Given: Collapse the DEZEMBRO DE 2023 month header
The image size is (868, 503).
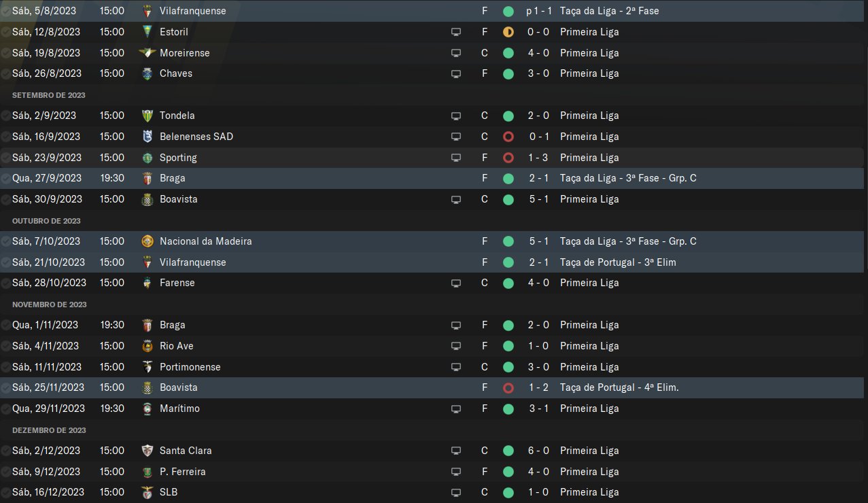Looking at the screenshot, I should (49, 430).
